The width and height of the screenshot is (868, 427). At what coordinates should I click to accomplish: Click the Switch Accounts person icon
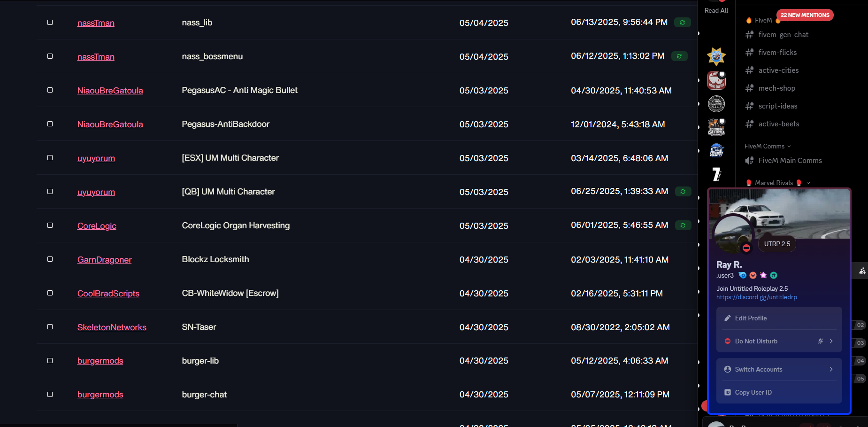tap(728, 369)
